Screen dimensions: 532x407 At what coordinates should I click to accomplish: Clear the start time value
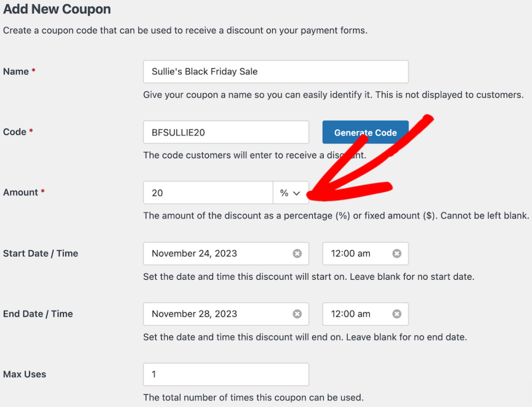pyautogui.click(x=396, y=253)
